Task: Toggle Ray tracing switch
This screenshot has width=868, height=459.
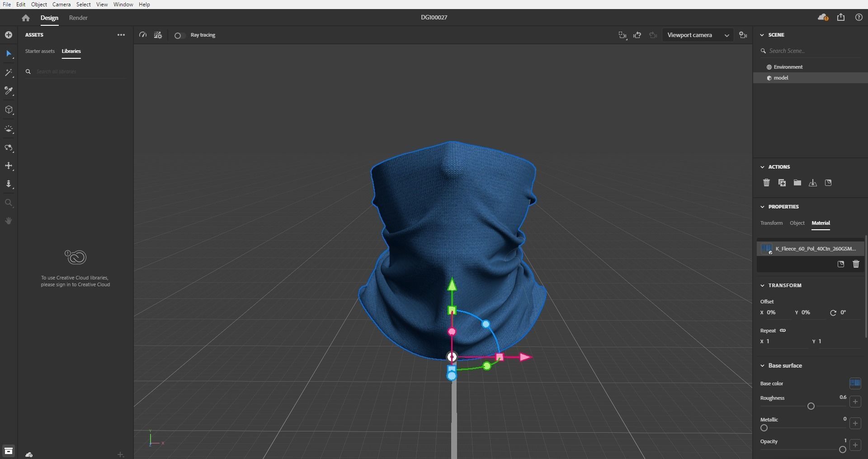Action: click(179, 35)
